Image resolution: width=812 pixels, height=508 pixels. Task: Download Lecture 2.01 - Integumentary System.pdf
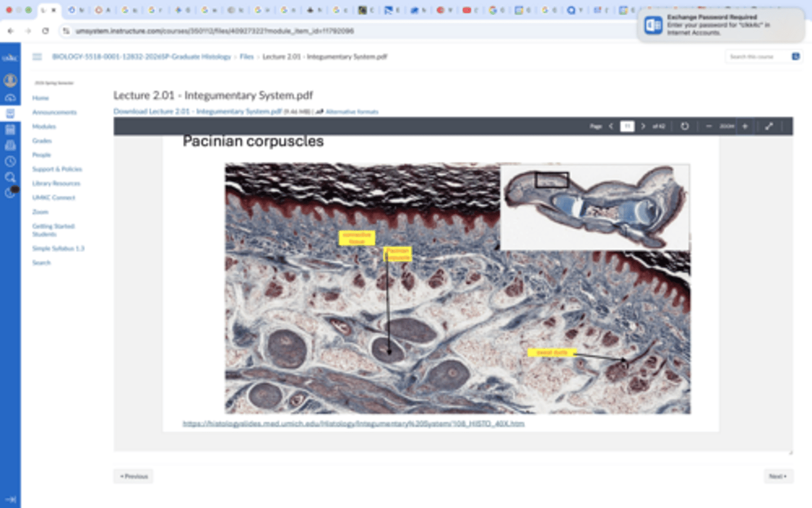click(197, 112)
